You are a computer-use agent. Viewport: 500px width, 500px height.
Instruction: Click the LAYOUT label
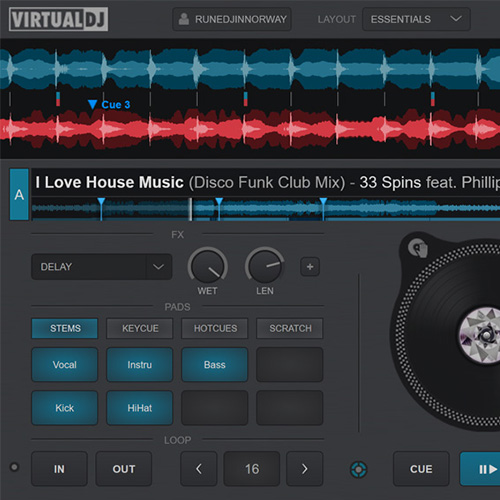(336, 19)
